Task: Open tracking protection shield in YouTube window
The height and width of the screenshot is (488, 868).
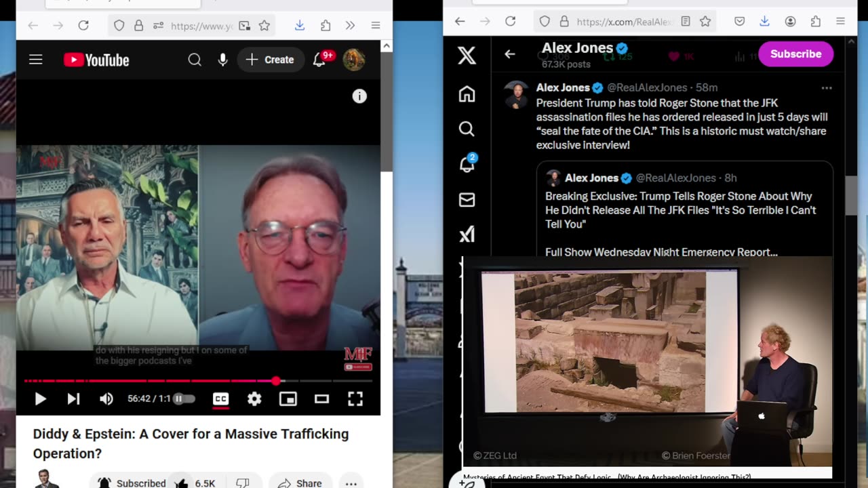Action: pyautogui.click(x=119, y=26)
